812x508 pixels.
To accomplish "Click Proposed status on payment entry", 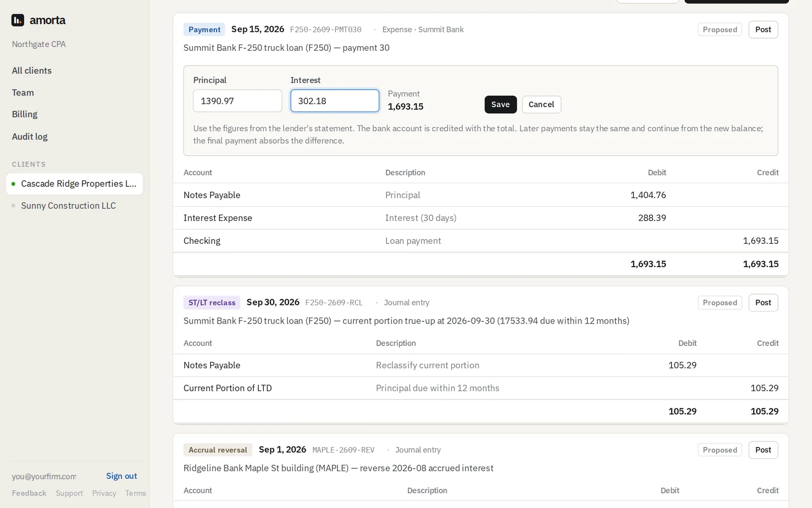I will pyautogui.click(x=720, y=29).
